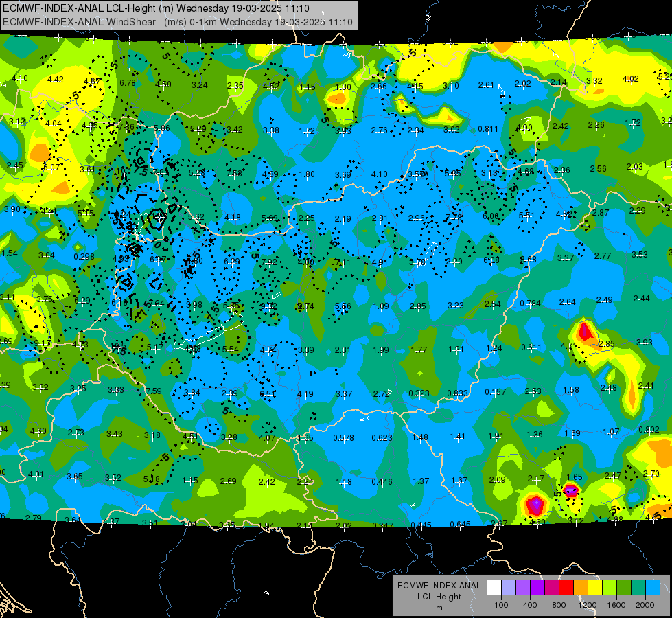Click the wind shear value 7.58
The height and width of the screenshot is (618, 672).
(234, 174)
